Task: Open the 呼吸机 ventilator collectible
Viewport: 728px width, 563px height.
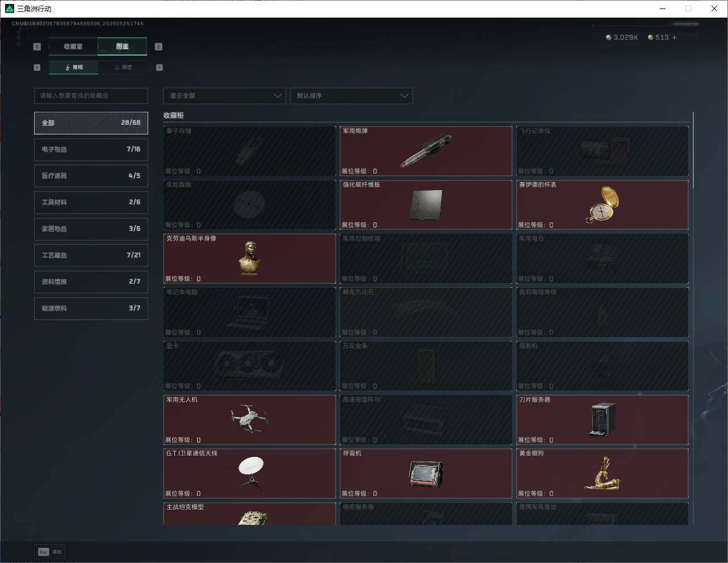Action: click(426, 473)
